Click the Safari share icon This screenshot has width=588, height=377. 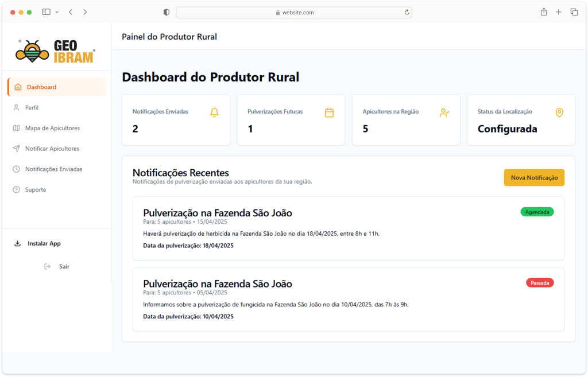(x=543, y=12)
